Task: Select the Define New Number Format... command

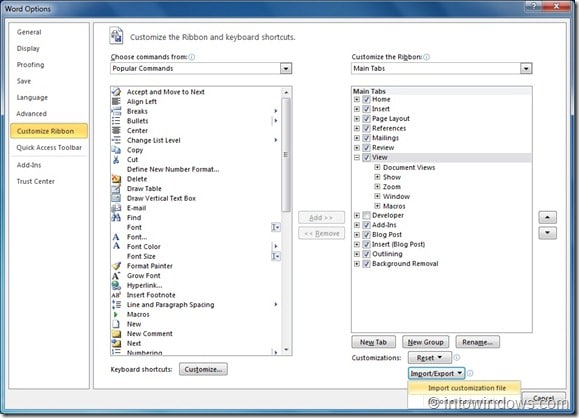Action: [x=173, y=169]
